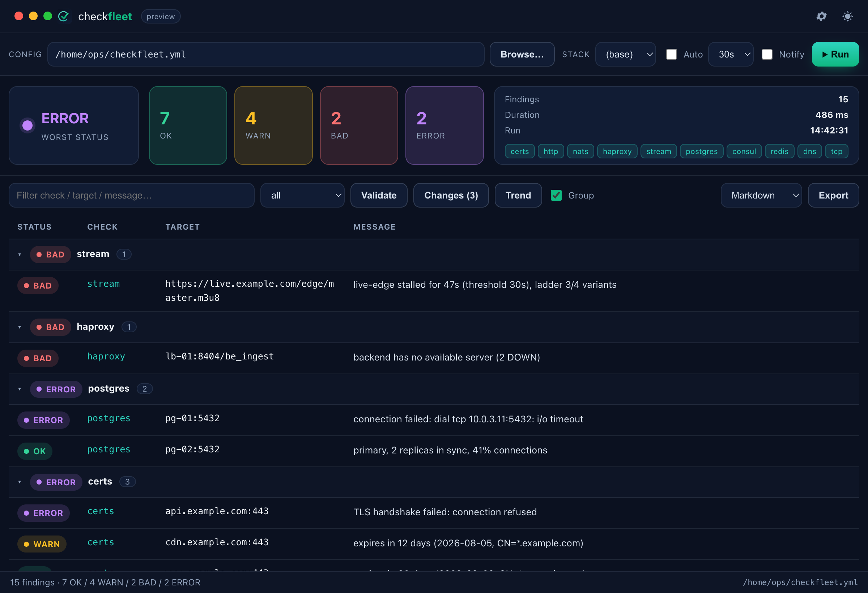Collapse the haproxy group
Viewport: 868px width, 593px height.
click(x=20, y=327)
